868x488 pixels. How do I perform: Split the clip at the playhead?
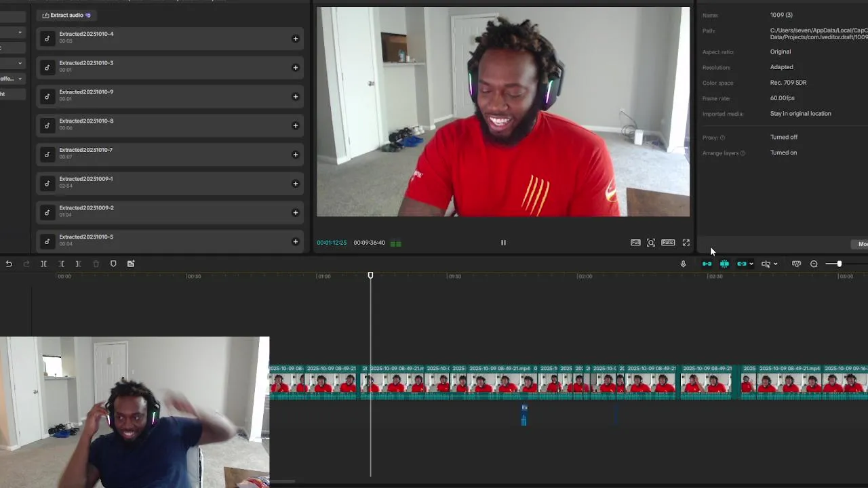click(43, 264)
